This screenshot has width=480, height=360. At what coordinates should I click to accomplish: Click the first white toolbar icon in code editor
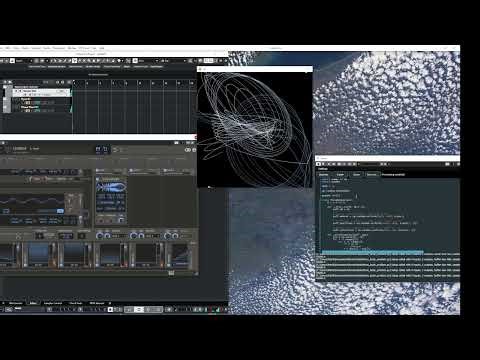[319, 164]
